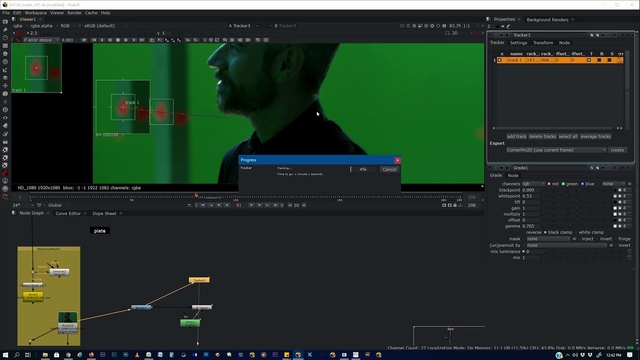Viewport: 640px width, 360px height.
Task: Click the create export button
Action: (x=617, y=150)
